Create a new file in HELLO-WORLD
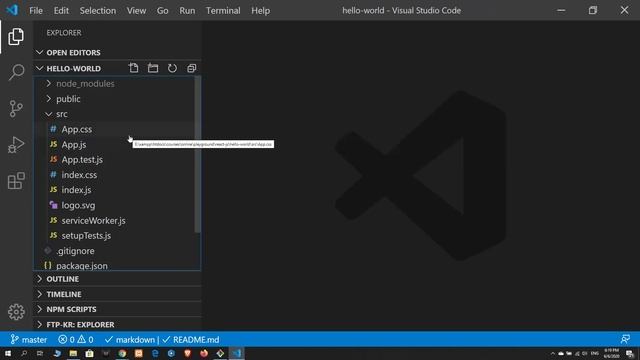The image size is (640, 360). coord(133,68)
